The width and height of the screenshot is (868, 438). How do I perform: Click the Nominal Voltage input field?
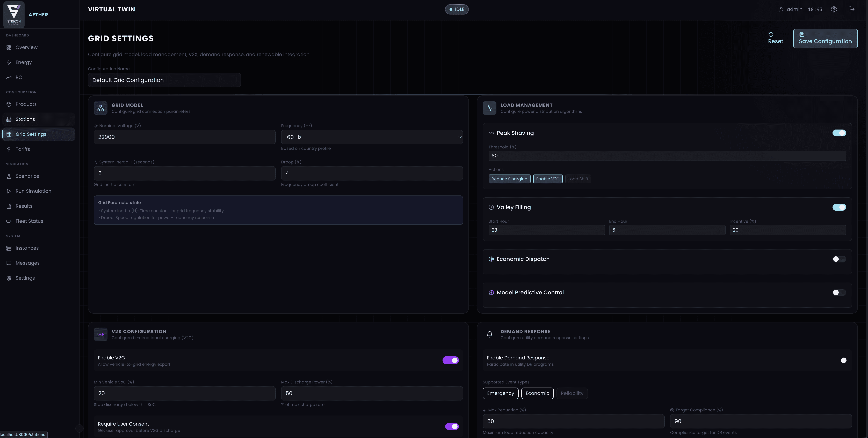click(184, 137)
